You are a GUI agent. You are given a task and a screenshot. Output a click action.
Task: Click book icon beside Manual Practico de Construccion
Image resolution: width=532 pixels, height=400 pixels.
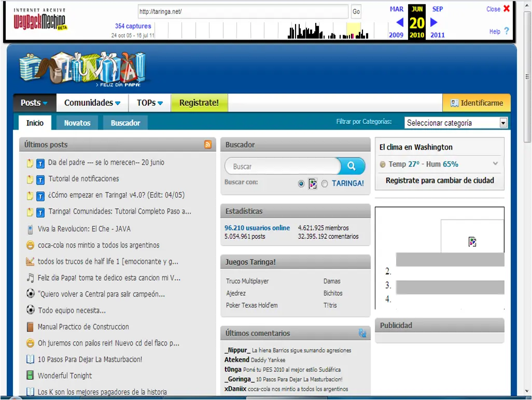coord(30,327)
